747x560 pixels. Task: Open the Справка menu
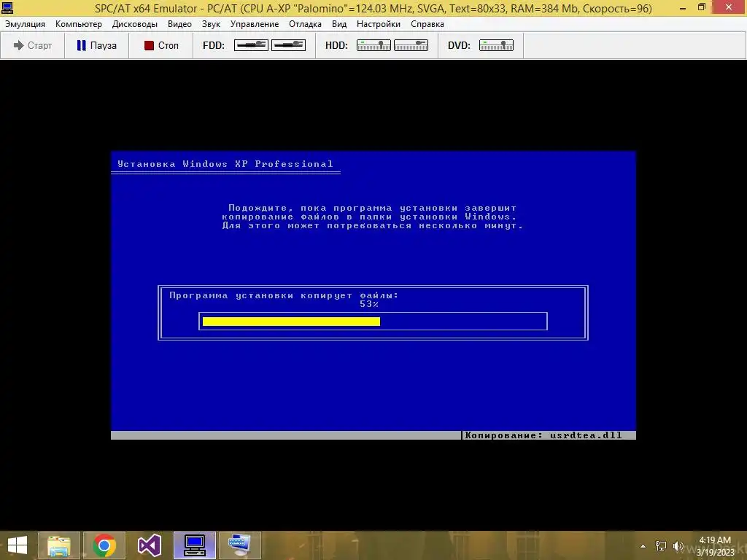[427, 24]
